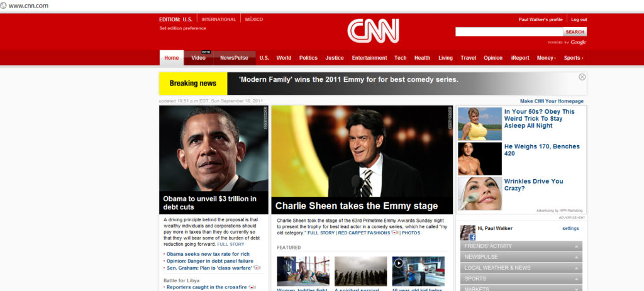This screenshot has width=644, height=291.
Task: Select the Home tab
Action: point(172,58)
